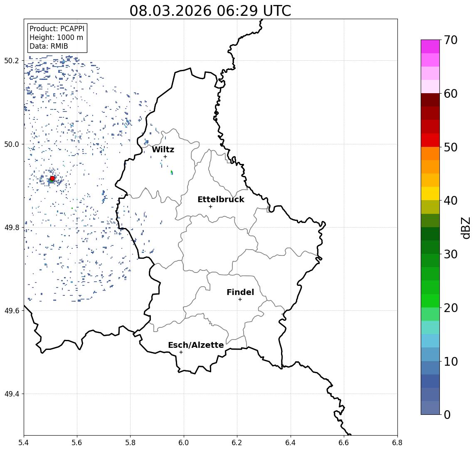Click the Wiltz station cross marker
Screen dimensions: 476x451
point(165,156)
